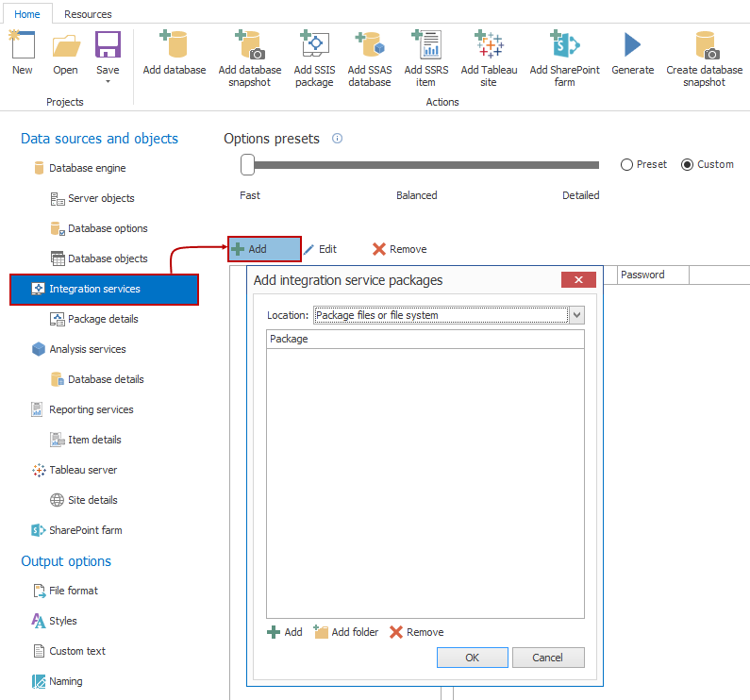Open Package details in the sidebar
Viewport: 750px width, 700px height.
(x=93, y=319)
